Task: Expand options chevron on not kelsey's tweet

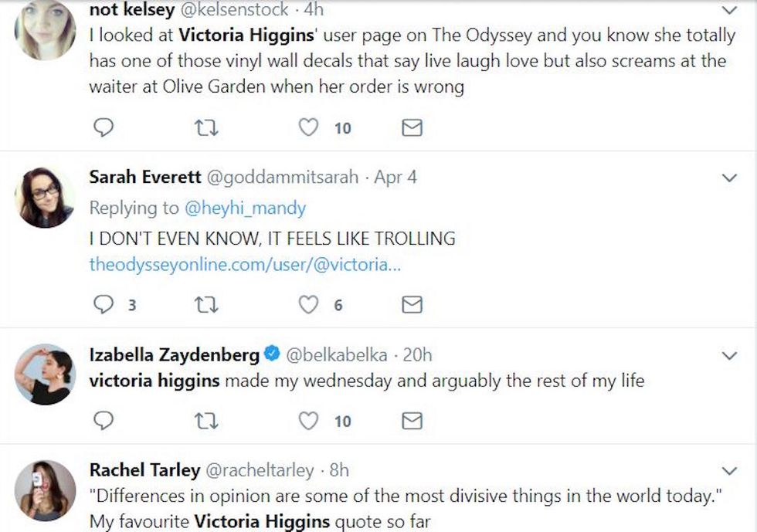Action: [728, 11]
